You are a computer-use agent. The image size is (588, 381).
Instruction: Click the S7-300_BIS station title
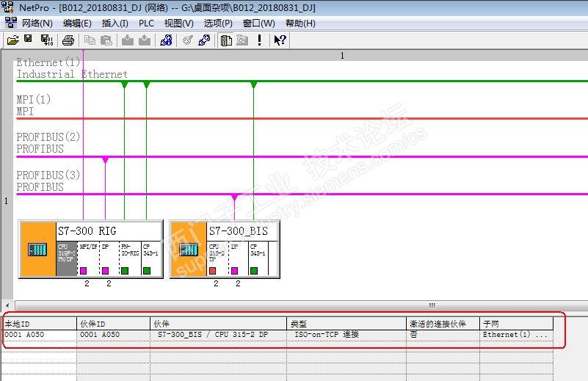pos(239,231)
